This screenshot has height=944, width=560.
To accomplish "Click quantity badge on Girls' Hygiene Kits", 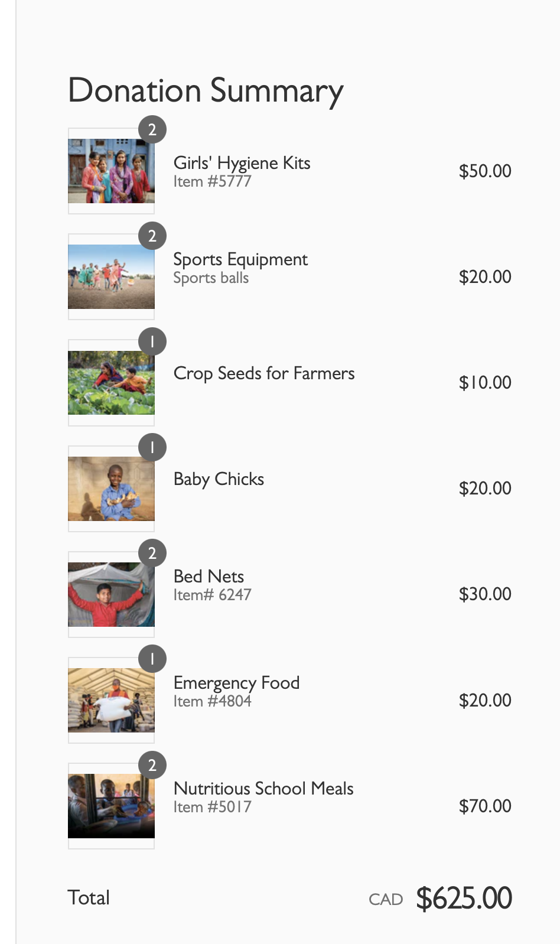I will [x=152, y=130].
